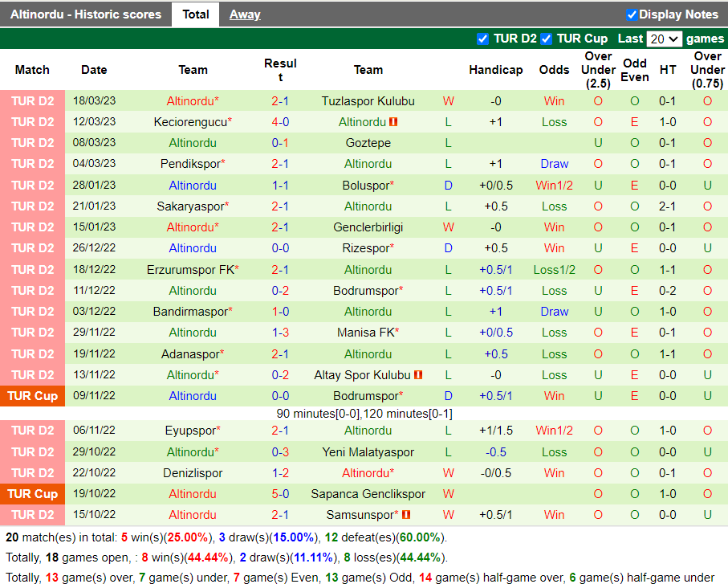Uncheck the TUR Cup filter checkbox
The width and height of the screenshot is (728, 584).
click(546, 38)
